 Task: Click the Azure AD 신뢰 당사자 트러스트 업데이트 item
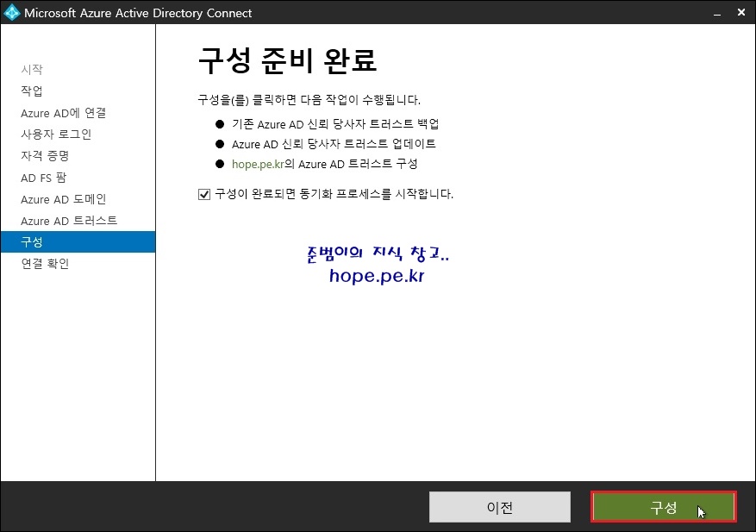pos(334,144)
